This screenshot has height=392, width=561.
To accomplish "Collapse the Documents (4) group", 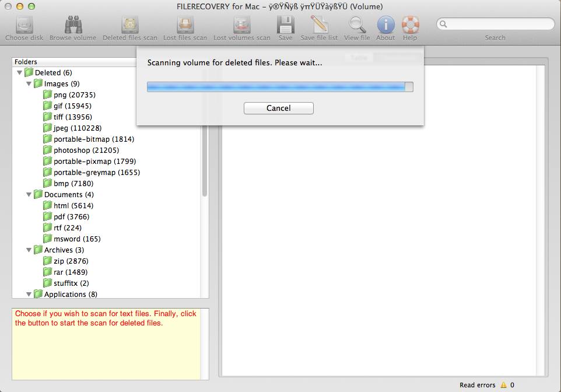I will pyautogui.click(x=29, y=195).
